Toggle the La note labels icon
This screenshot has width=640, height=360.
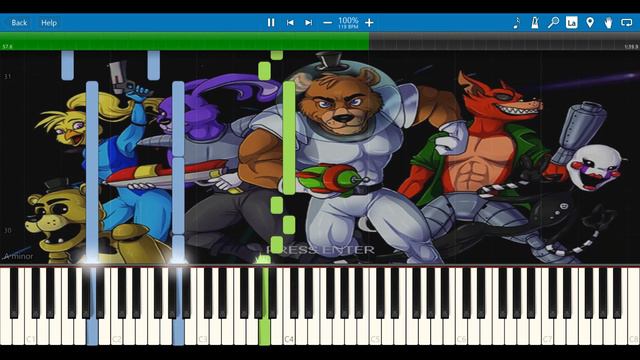(571, 23)
